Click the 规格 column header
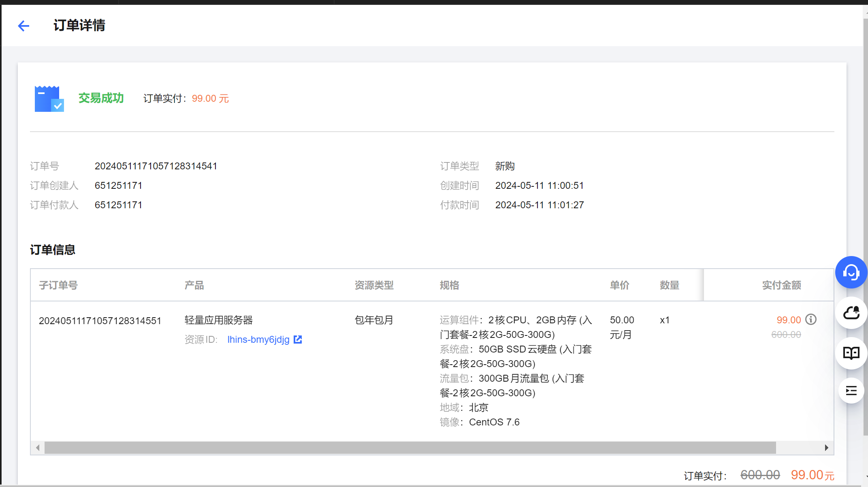 [x=449, y=285]
